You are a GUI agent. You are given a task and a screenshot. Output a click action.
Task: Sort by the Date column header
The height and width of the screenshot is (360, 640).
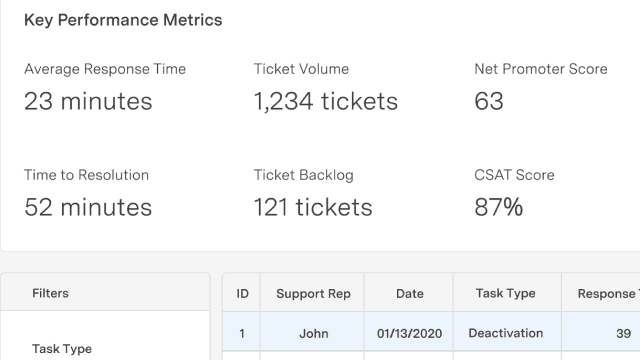(409, 293)
